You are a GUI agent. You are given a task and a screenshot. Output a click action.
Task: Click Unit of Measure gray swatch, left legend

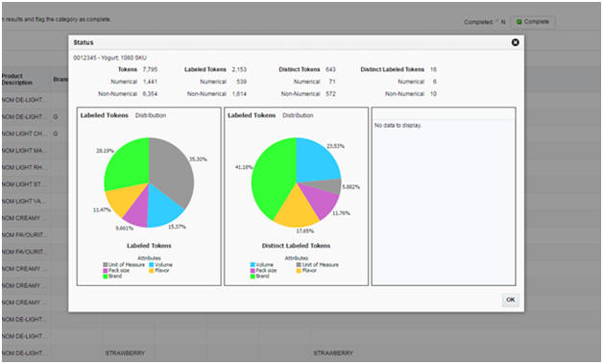click(106, 265)
